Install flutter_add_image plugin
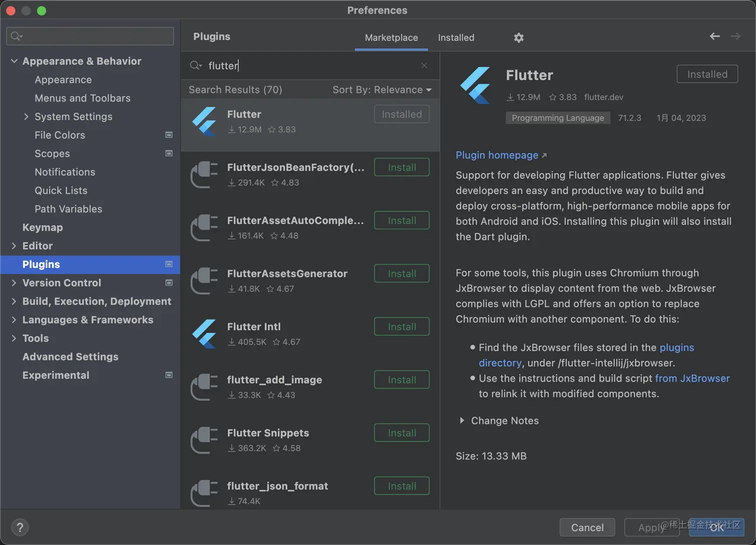Viewport: 756px width, 545px height. (401, 379)
